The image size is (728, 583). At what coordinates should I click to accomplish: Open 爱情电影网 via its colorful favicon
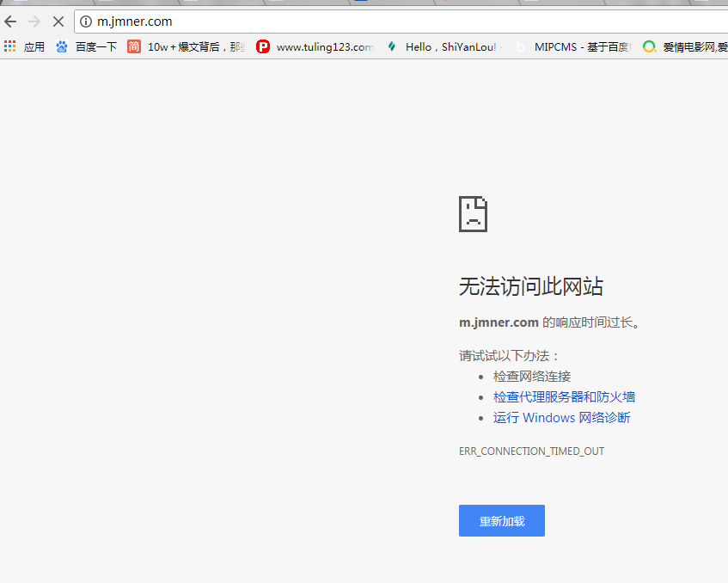pos(649,46)
